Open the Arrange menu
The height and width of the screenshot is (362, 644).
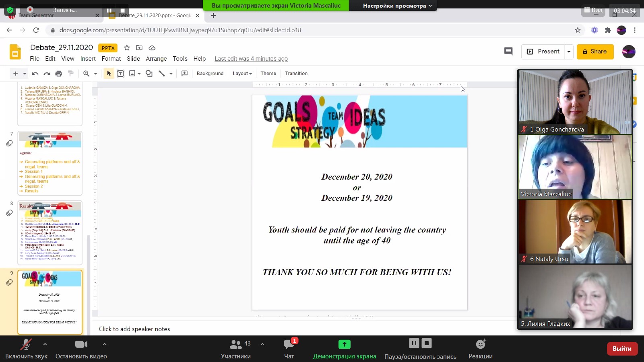[156, 59]
